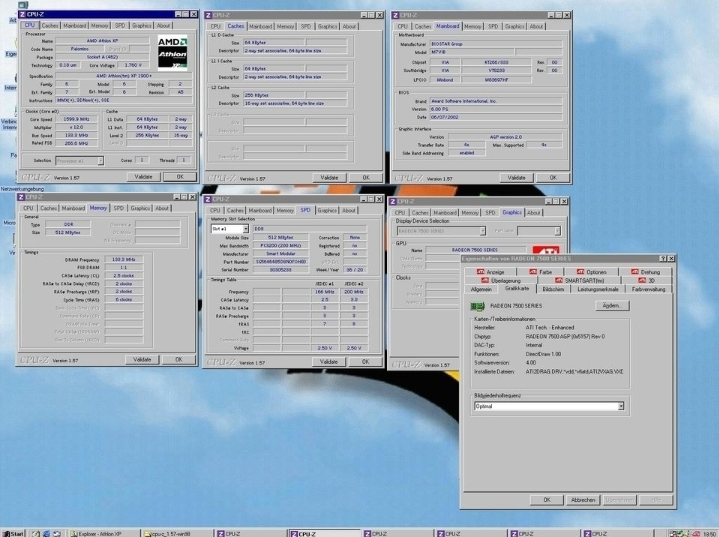Image resolution: width=719 pixels, height=537 pixels.
Task: Switch to the Leistungsmerkmale tab
Action: click(597, 289)
